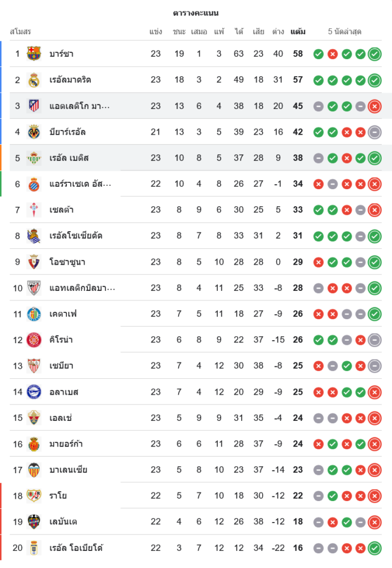392x568 pixels.
Task: Click the Girona crest icon
Action: [34, 340]
